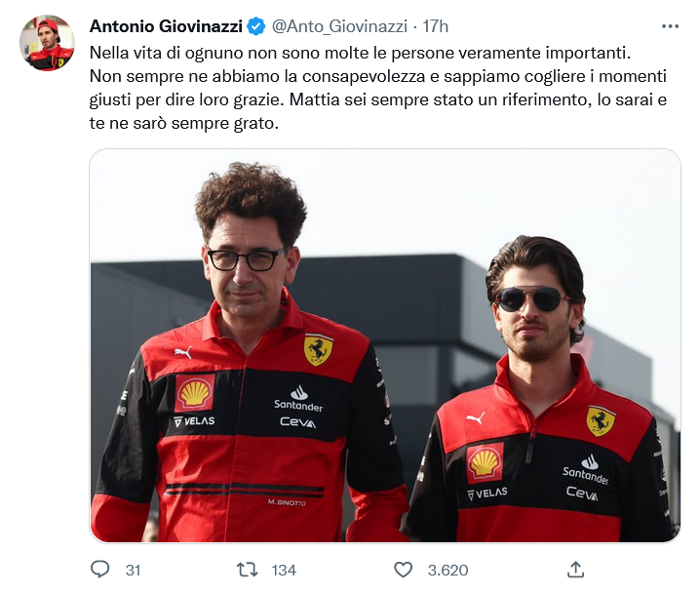Viewport: 700px width, 594px height.
Task: Click the Ferrari badge on right jacket
Action: [601, 420]
